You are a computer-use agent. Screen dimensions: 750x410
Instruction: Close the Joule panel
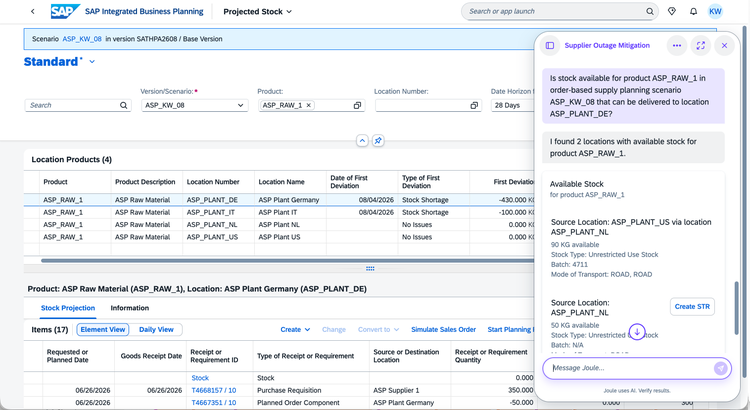(x=724, y=45)
